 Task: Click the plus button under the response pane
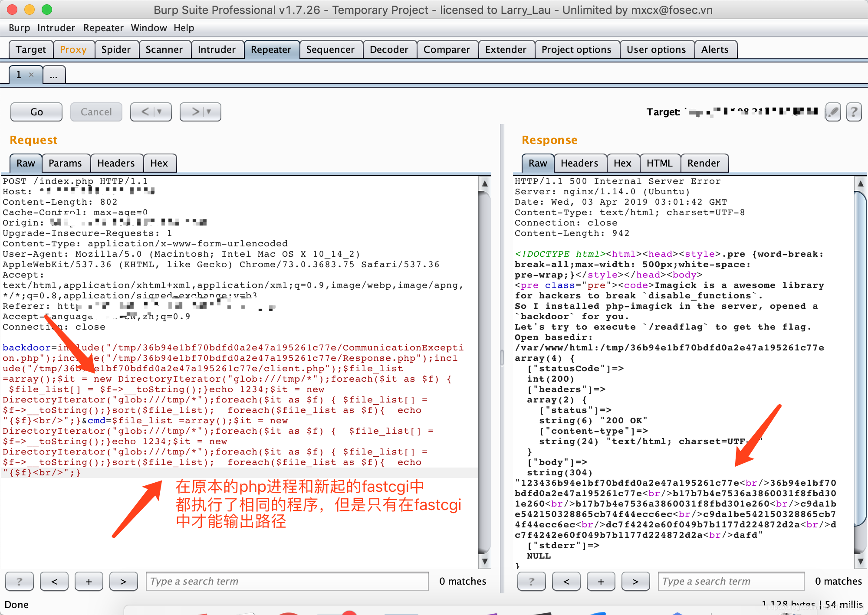(601, 581)
